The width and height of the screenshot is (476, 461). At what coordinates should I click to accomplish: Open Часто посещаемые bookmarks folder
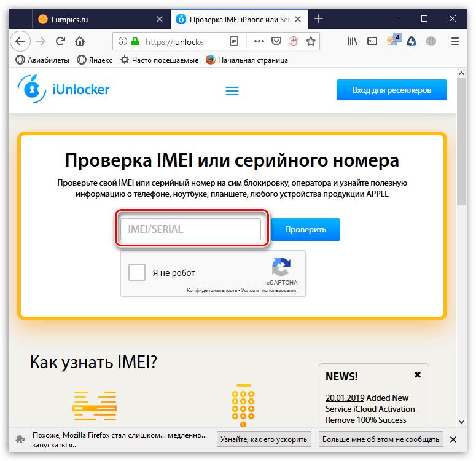coord(159,60)
